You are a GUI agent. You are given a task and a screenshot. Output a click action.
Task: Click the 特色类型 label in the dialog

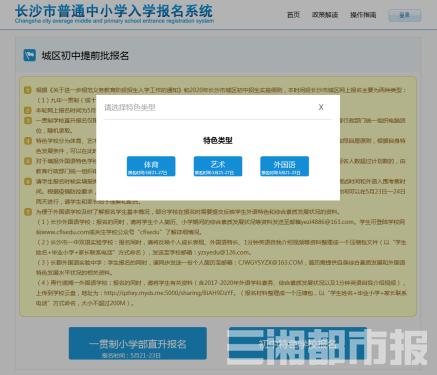click(x=218, y=140)
